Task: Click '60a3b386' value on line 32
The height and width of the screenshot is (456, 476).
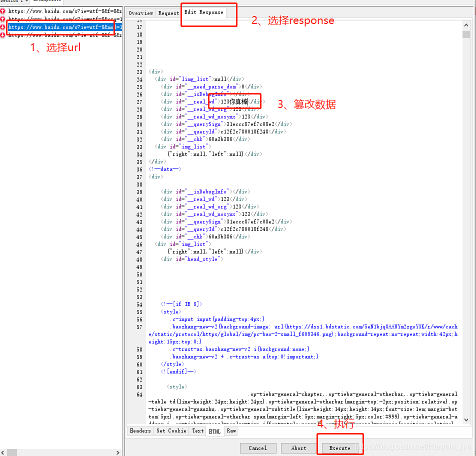Action: pyautogui.click(x=220, y=139)
